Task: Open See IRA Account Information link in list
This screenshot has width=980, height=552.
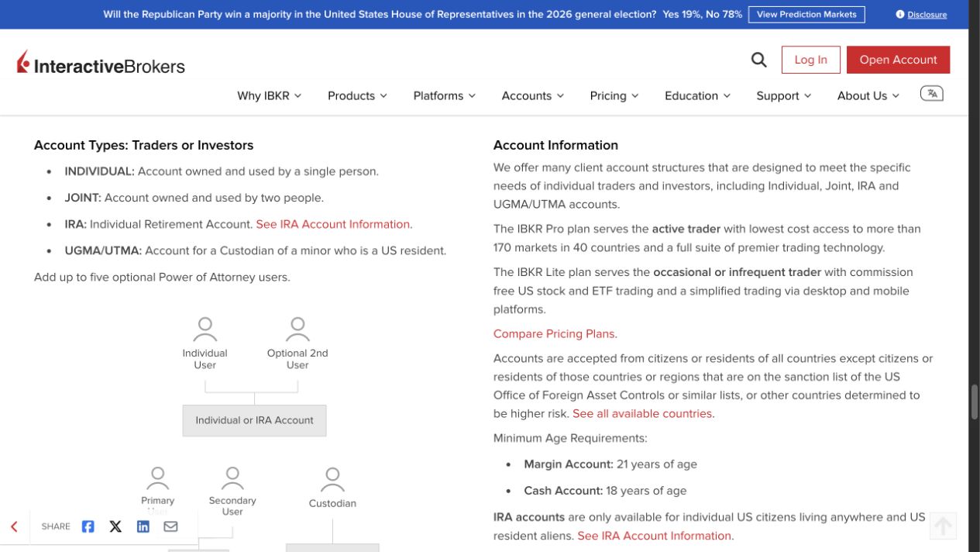Action: [x=334, y=224]
